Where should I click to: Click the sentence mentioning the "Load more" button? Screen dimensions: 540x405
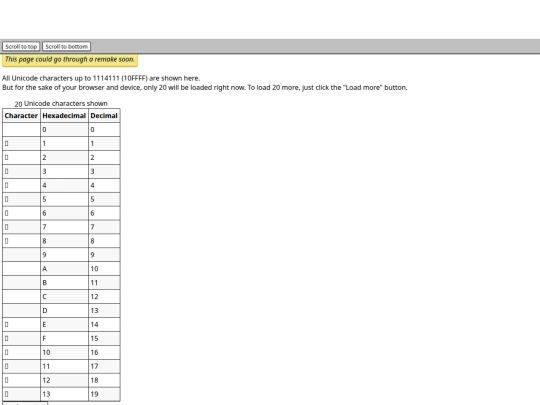click(x=205, y=87)
